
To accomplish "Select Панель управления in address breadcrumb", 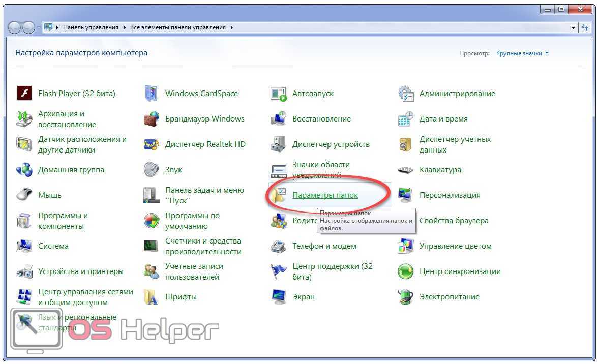I will (91, 27).
